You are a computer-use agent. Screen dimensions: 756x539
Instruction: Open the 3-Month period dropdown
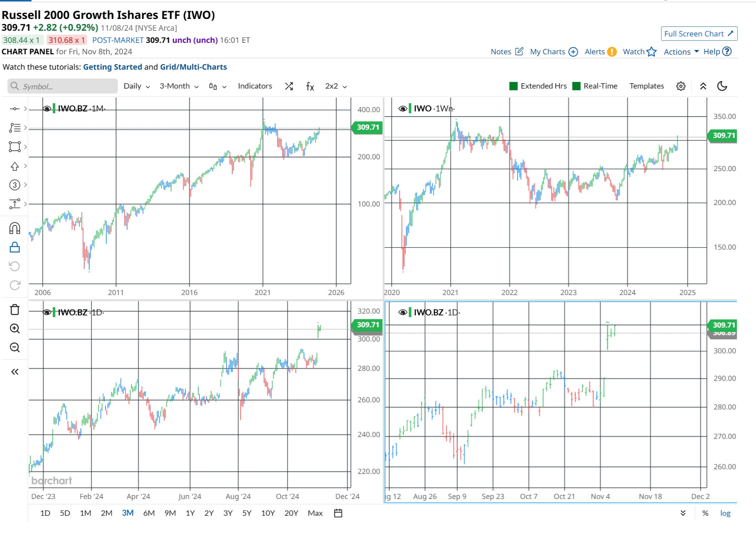[x=179, y=86]
